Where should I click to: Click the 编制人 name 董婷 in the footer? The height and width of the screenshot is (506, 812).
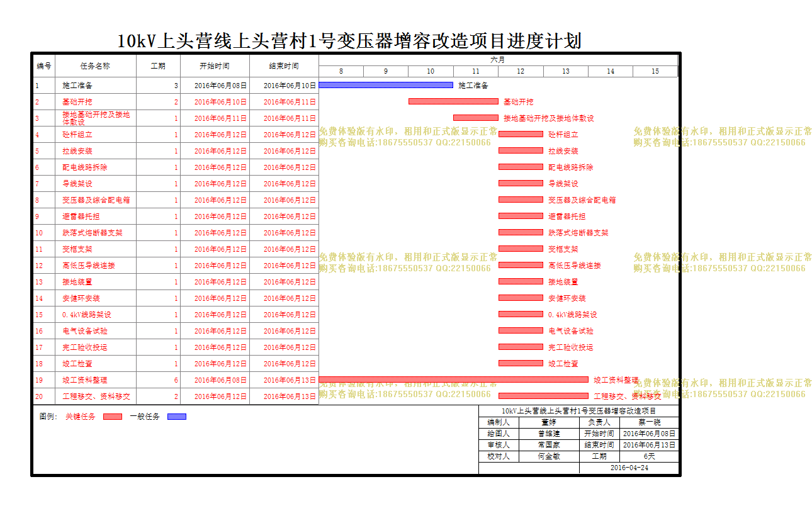(549, 422)
